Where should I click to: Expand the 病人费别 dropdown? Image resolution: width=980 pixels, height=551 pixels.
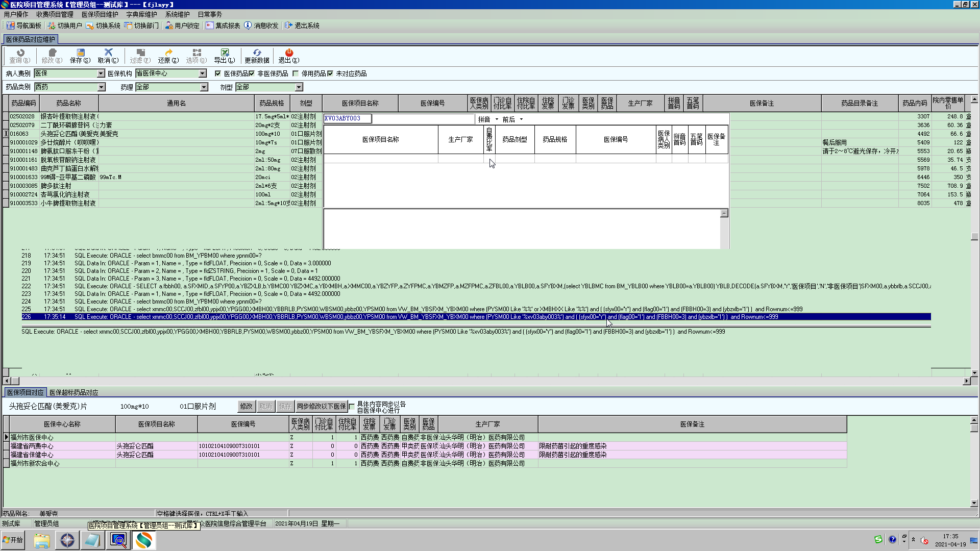pos(101,73)
